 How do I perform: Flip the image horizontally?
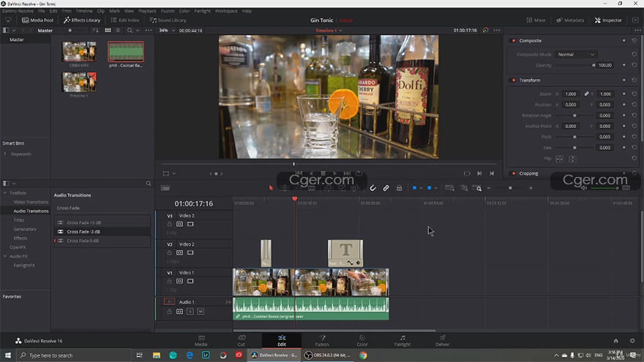559,159
